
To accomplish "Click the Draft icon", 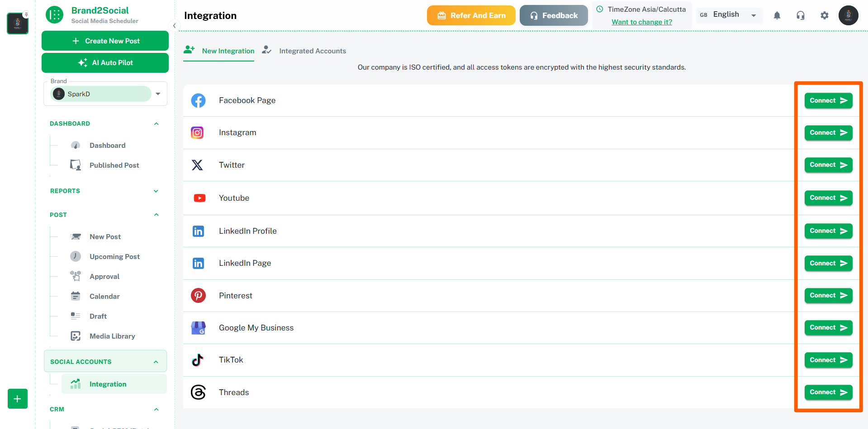I will pos(76,316).
